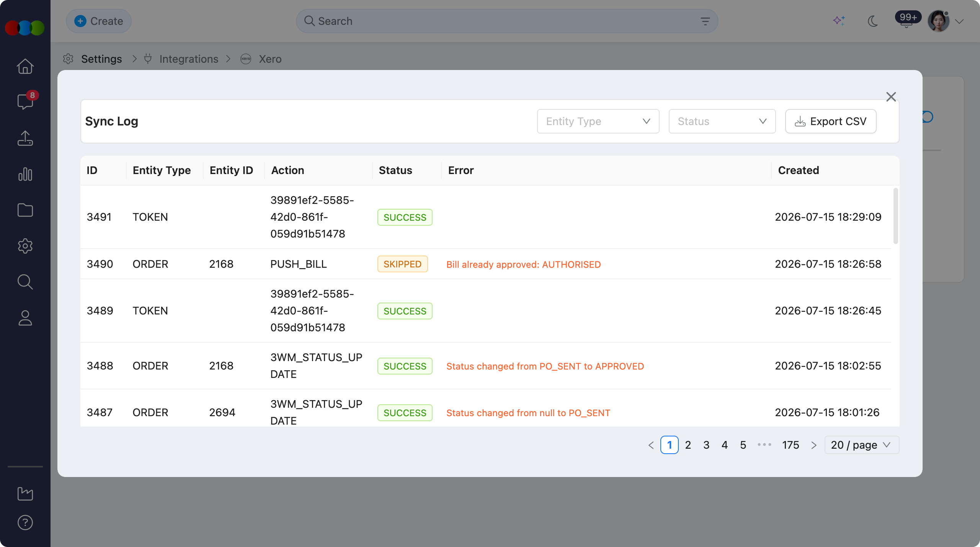Open the 20 / page size dropdown
980x547 pixels.
coord(862,445)
